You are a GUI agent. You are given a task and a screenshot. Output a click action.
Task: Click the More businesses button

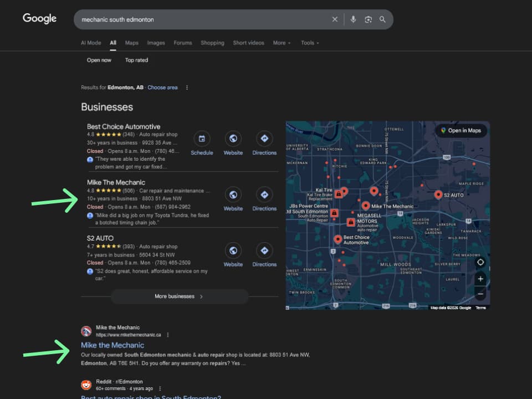coord(180,296)
